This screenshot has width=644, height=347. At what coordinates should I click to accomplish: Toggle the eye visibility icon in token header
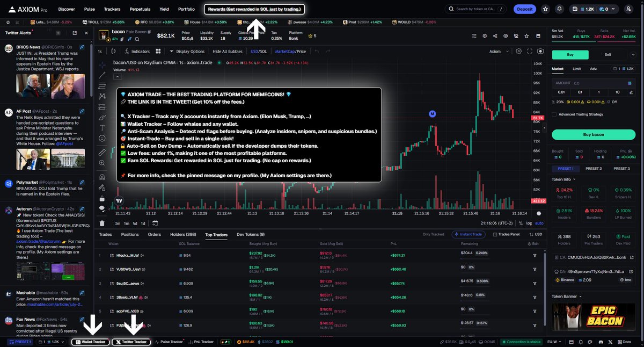tap(506, 36)
